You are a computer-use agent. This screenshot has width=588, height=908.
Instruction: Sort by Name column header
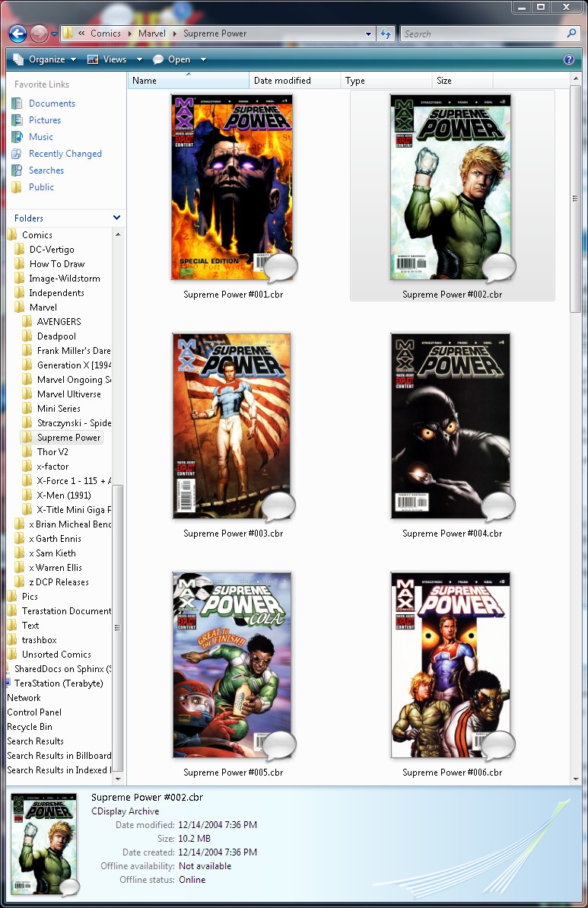tap(188, 81)
